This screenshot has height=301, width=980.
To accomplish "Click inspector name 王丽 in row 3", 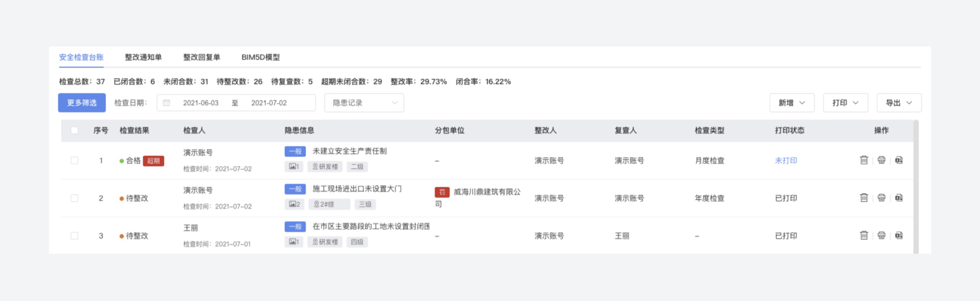I will [x=190, y=228].
